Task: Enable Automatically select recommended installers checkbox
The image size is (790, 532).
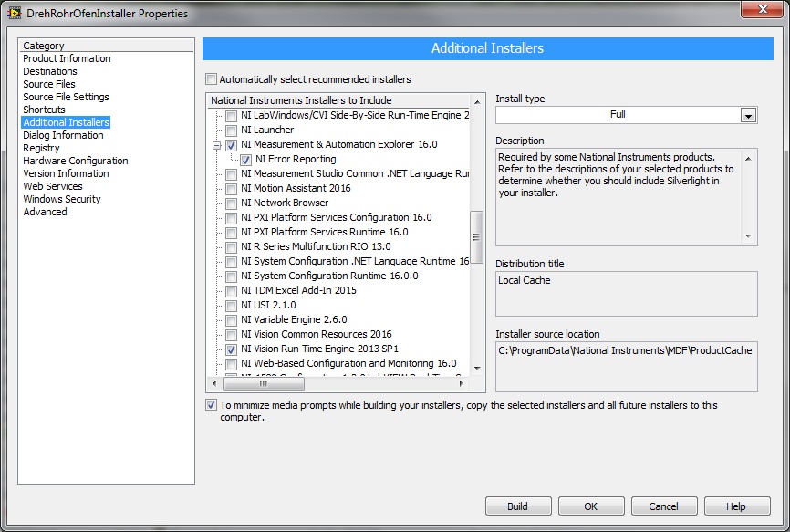Action: point(211,79)
